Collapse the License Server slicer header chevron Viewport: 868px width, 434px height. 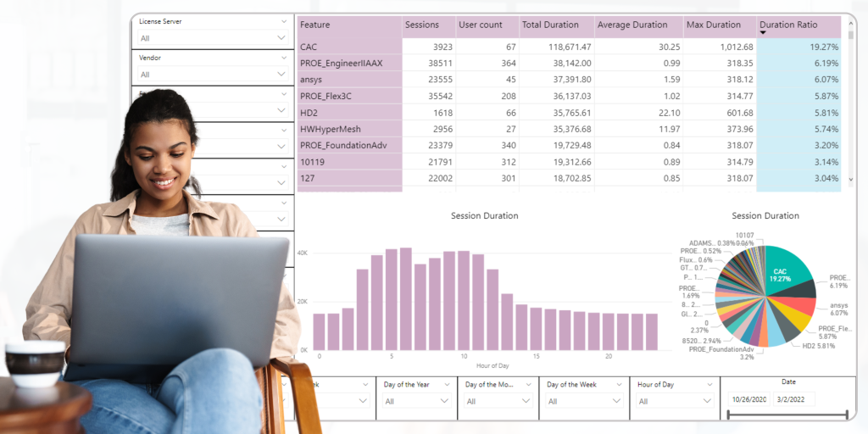282,21
